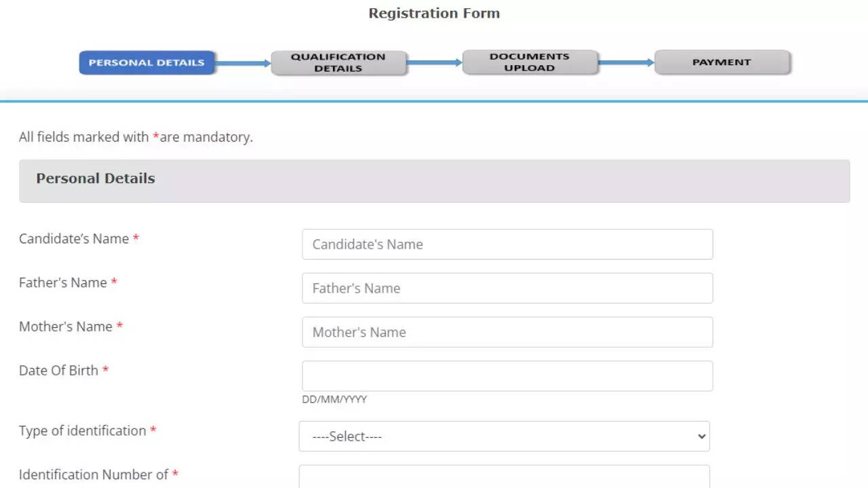
Task: Go to the Qualification Details step
Action: [x=338, y=62]
